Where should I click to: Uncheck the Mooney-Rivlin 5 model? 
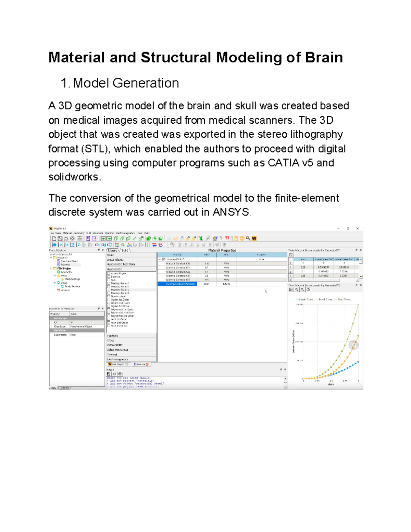tap(109, 290)
